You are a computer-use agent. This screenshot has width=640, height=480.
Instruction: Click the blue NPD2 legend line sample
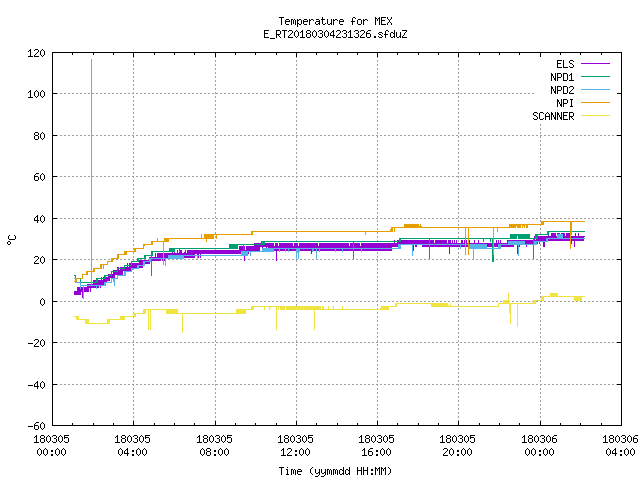point(595,89)
